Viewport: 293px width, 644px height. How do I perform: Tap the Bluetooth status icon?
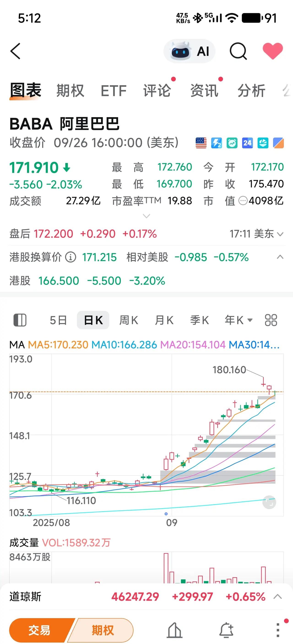(198, 18)
